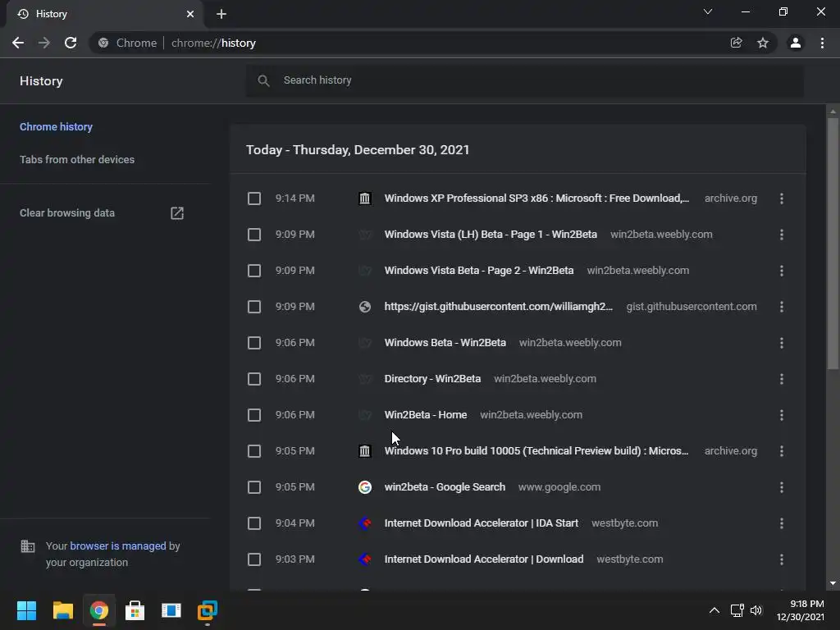Click the globe favicon on the gist.githubusercontent entry
Screen dimensions: 840x630
(x=365, y=307)
